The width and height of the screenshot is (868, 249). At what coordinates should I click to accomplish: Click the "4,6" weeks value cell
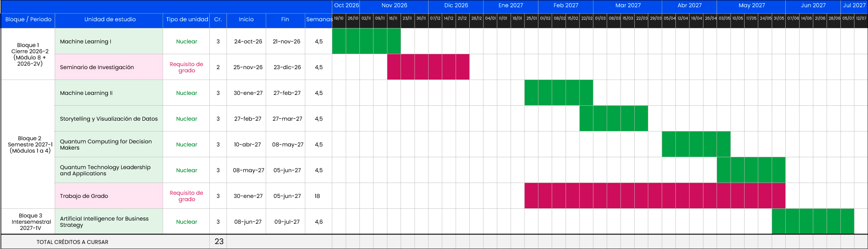click(319, 221)
